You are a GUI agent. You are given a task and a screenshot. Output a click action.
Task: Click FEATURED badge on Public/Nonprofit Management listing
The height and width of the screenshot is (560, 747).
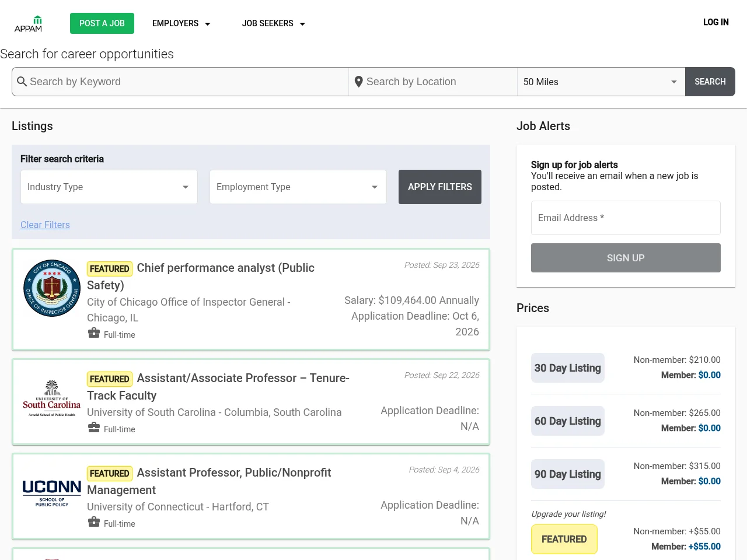coord(110,473)
